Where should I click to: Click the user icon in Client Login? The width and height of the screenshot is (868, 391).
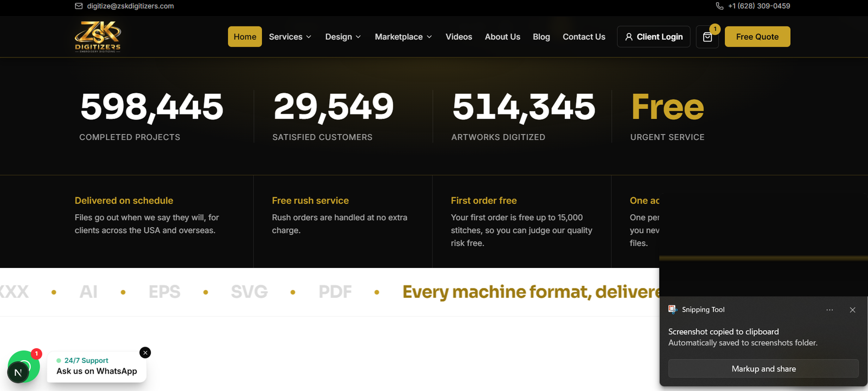(x=629, y=37)
